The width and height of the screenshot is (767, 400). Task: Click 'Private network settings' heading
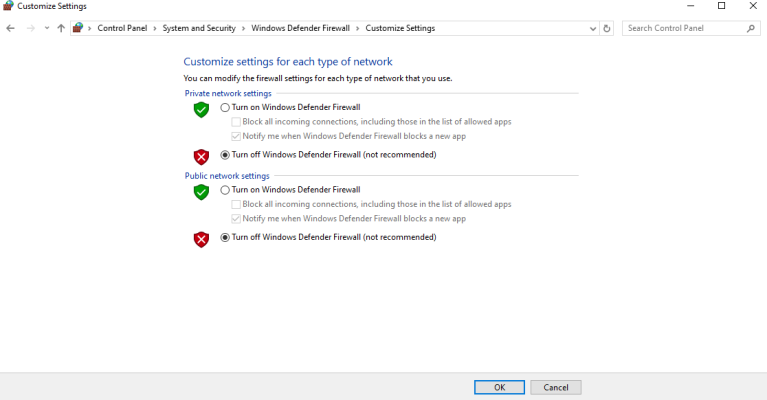click(228, 93)
